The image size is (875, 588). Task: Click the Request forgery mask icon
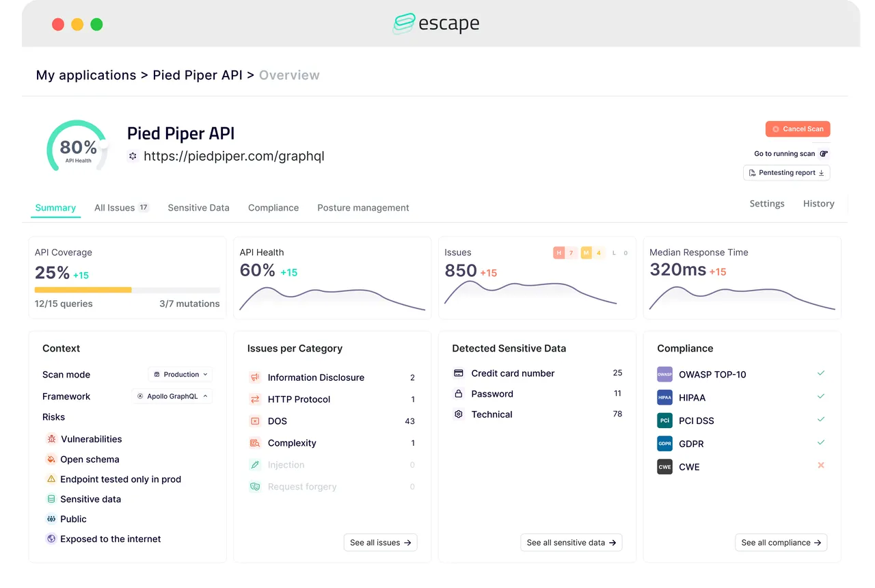[255, 487]
